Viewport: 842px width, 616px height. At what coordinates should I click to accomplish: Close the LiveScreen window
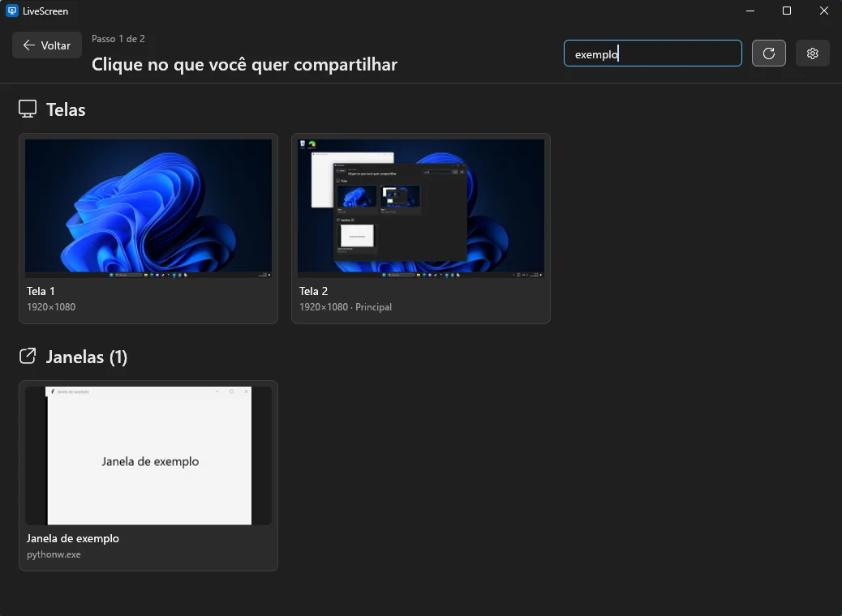[823, 11]
